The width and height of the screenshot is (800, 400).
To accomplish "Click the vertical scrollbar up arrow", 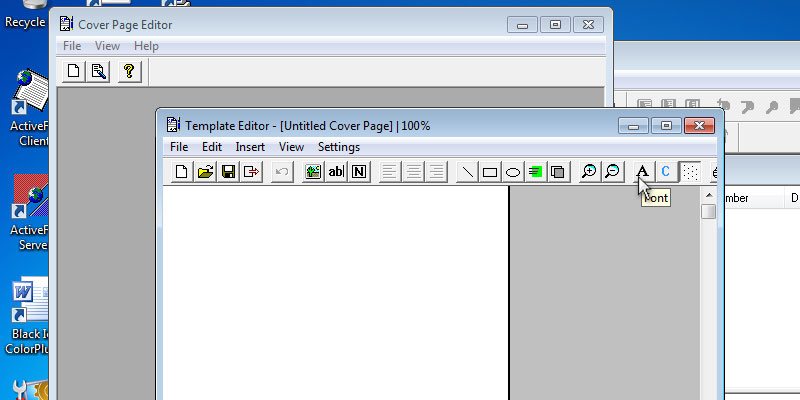I will 708,196.
